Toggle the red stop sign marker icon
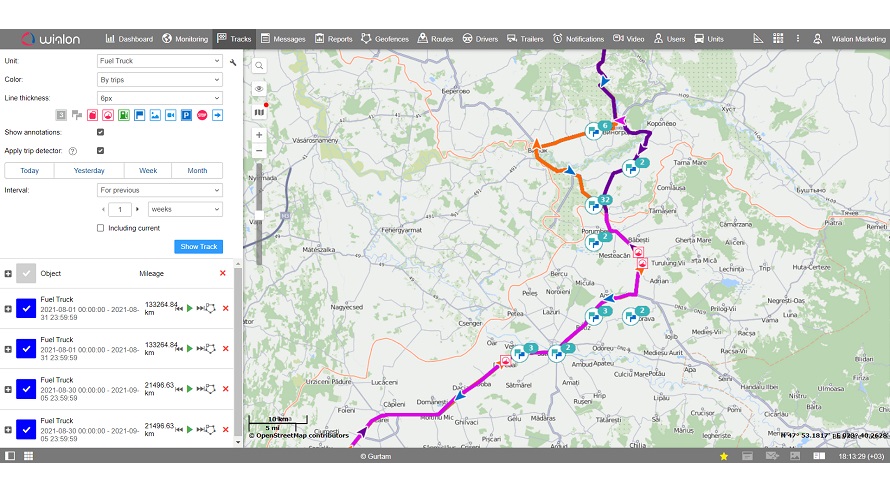890x500 pixels. pos(202,115)
